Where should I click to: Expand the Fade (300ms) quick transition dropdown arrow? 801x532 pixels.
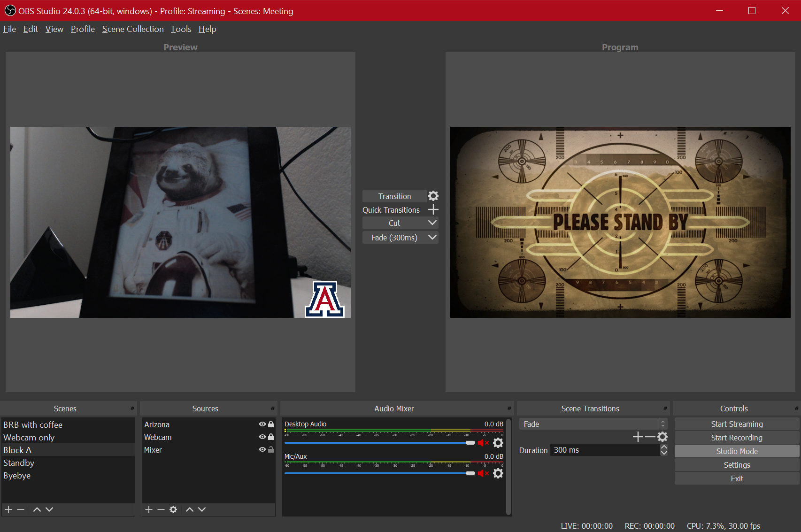tap(432, 238)
